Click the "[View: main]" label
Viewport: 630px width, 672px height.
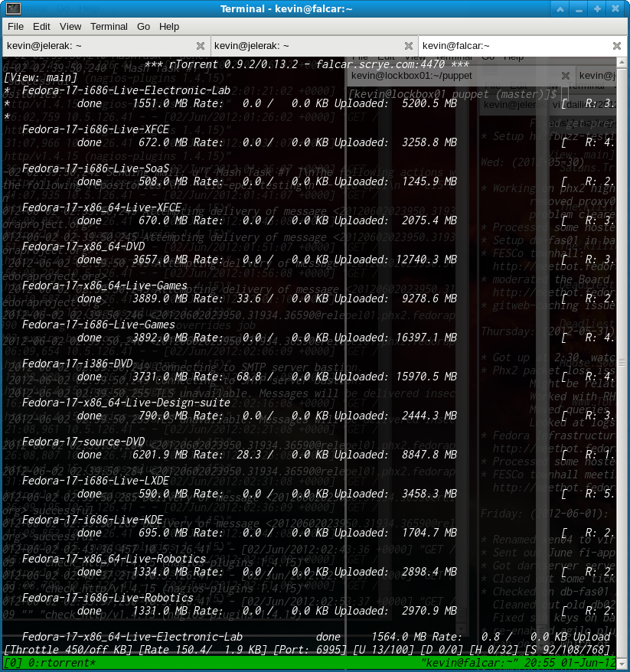(41, 77)
